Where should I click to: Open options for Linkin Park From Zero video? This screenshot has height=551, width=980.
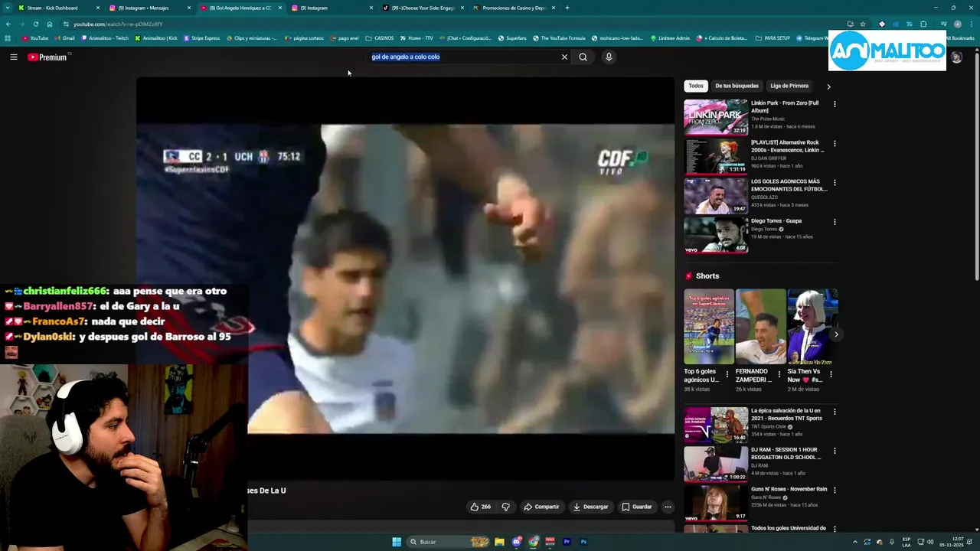coord(835,104)
